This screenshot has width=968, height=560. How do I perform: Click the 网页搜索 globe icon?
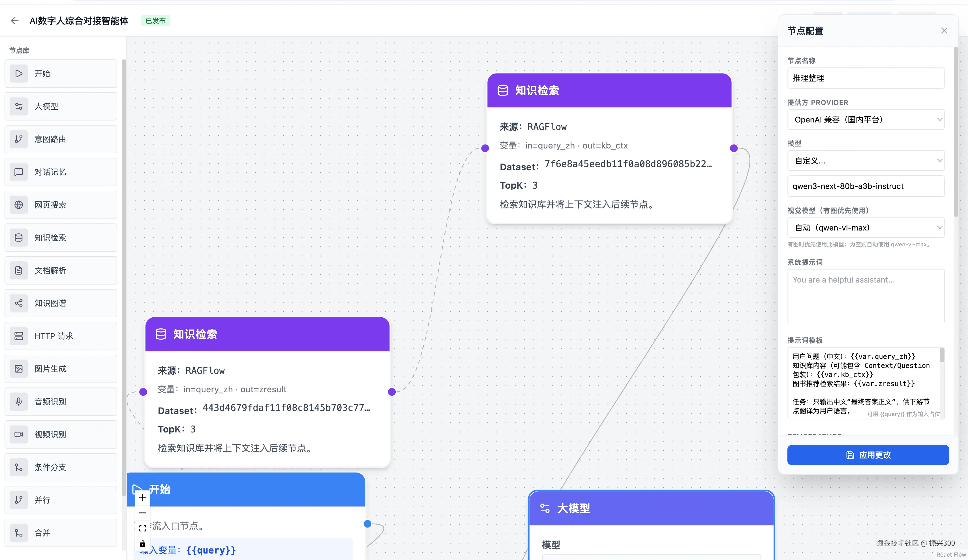coord(18,204)
